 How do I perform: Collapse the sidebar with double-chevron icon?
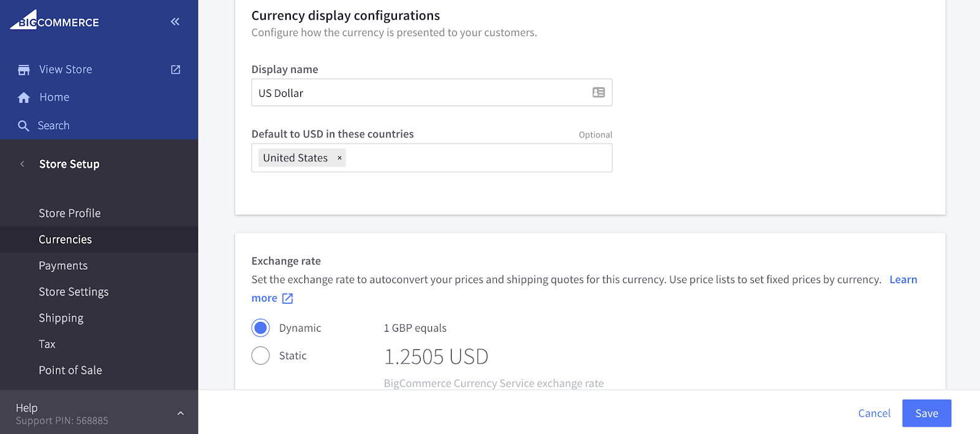click(x=175, y=21)
